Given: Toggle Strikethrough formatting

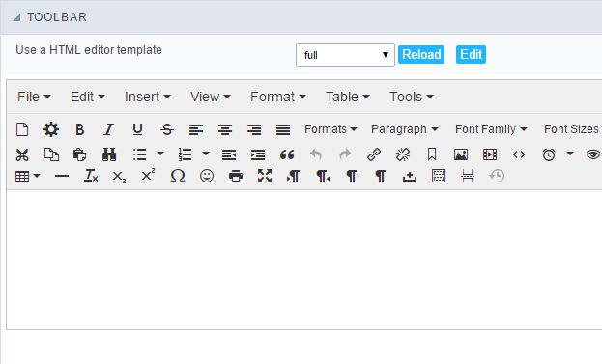Looking at the screenshot, I should 166,129.
